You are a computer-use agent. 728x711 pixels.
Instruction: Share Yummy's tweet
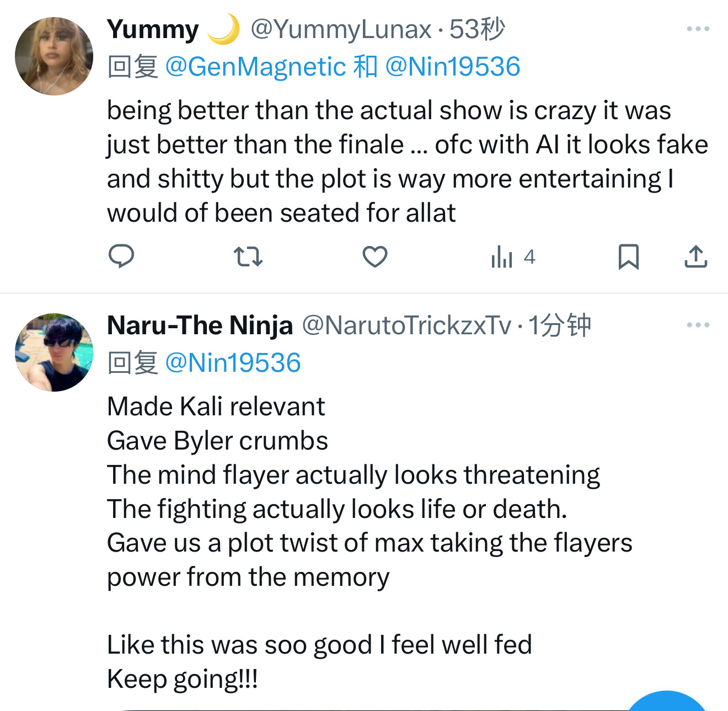tap(696, 257)
